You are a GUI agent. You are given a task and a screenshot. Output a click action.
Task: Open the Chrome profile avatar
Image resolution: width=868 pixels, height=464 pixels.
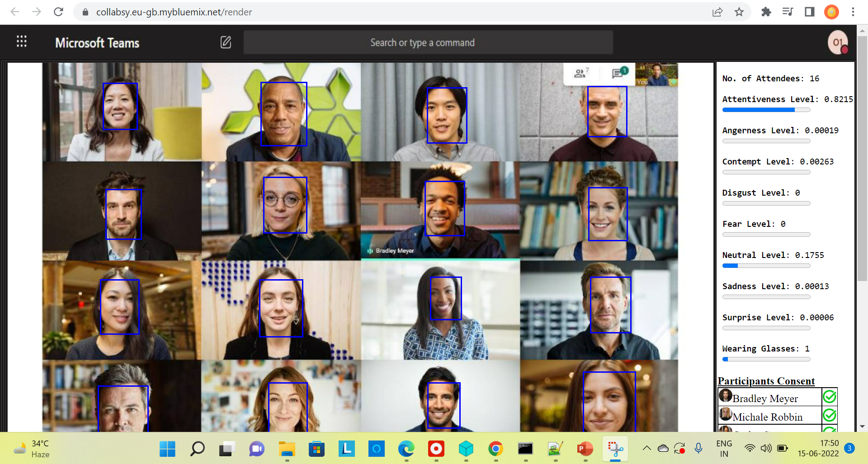[831, 12]
